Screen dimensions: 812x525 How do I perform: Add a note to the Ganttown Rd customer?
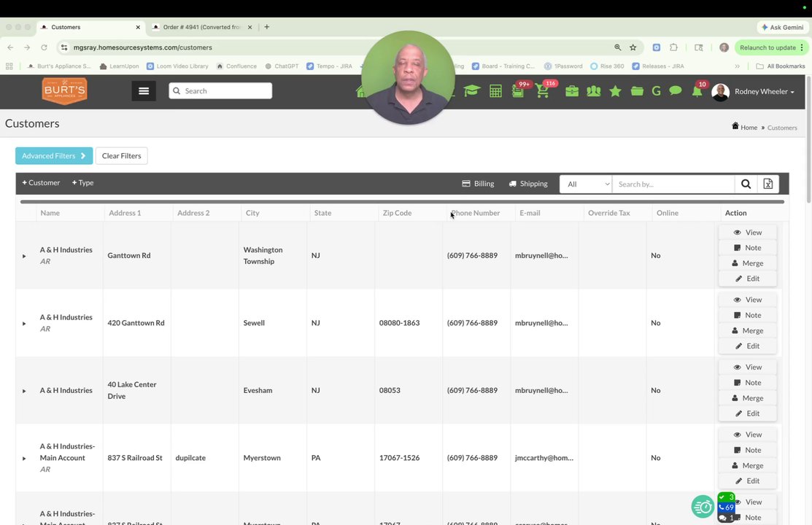(x=747, y=248)
